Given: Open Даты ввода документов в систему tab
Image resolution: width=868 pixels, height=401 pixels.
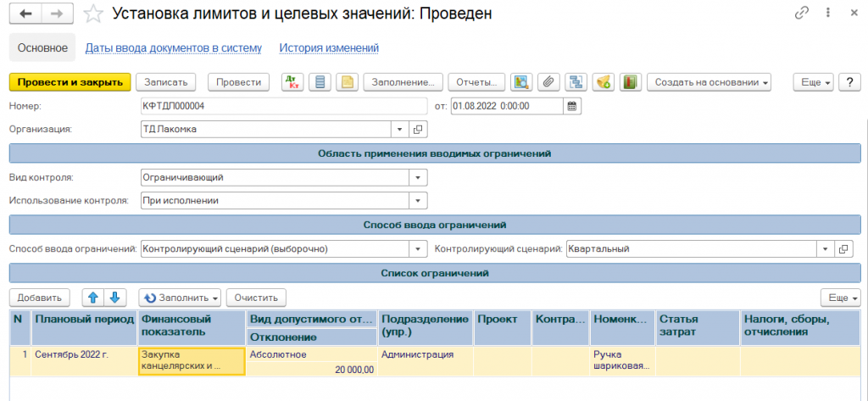Looking at the screenshot, I should (x=173, y=48).
